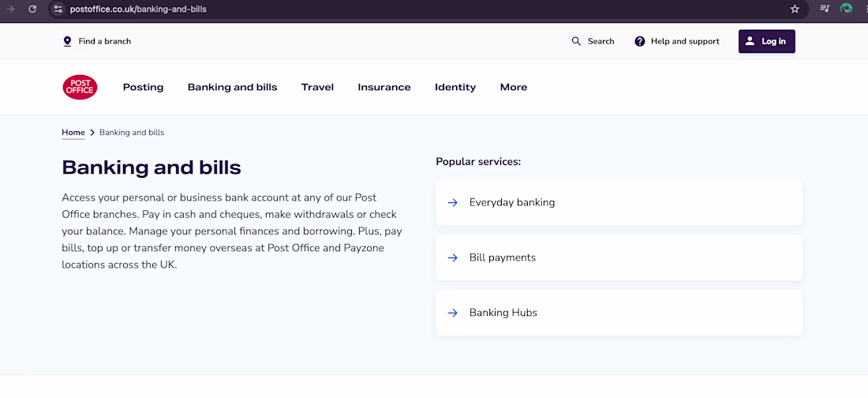868x398 pixels.
Task: Click the Find a branch link
Action: click(x=97, y=41)
